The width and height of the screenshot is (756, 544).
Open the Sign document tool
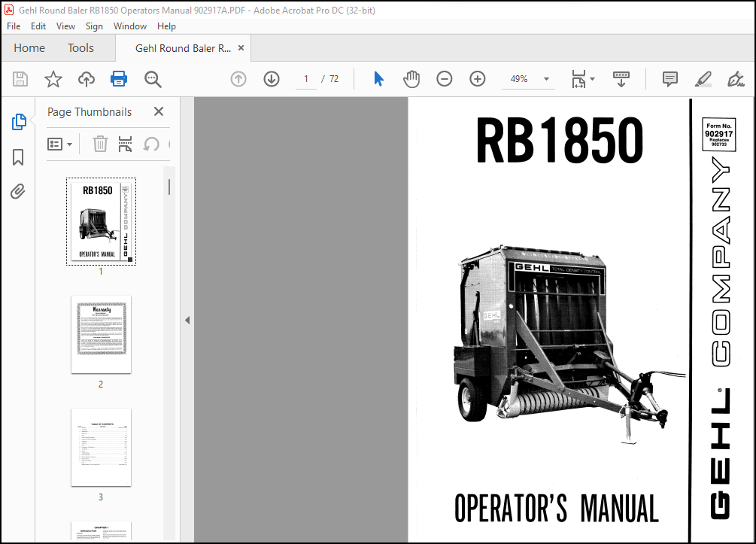[x=736, y=78]
